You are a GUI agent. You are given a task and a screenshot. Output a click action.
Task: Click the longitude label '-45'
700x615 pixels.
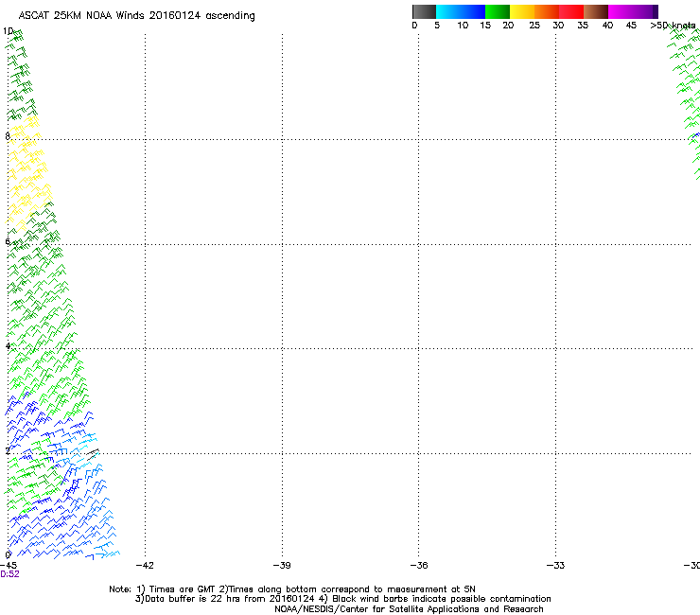tap(9, 566)
